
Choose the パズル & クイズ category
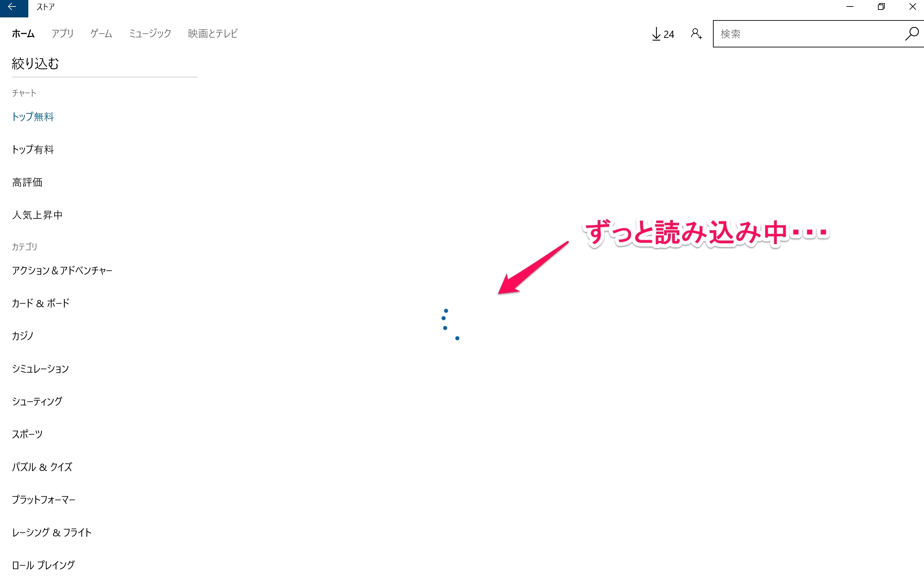tap(42, 467)
